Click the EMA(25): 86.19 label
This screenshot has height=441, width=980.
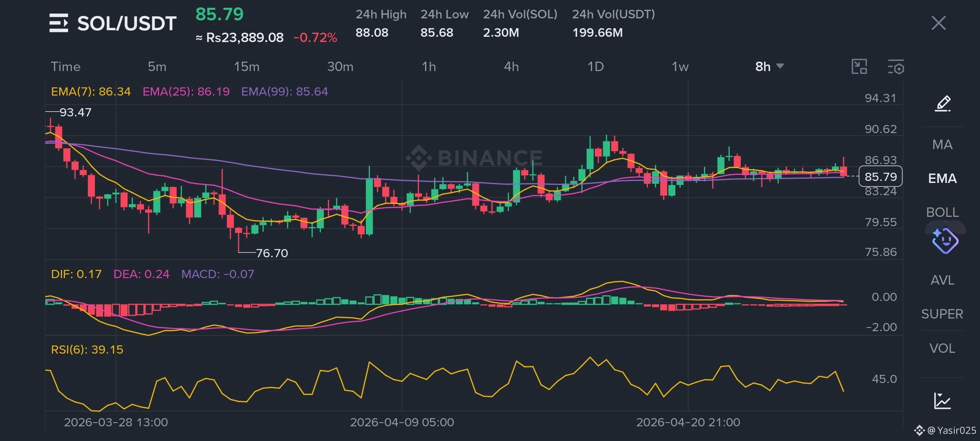[186, 91]
